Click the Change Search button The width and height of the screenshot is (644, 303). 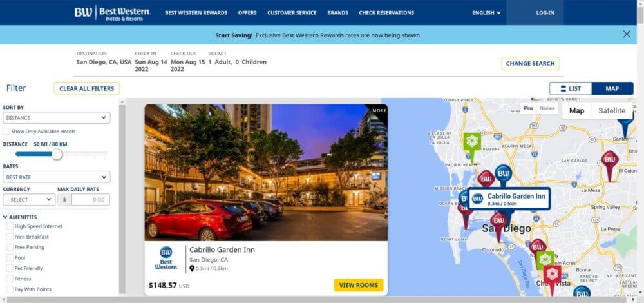[530, 63]
